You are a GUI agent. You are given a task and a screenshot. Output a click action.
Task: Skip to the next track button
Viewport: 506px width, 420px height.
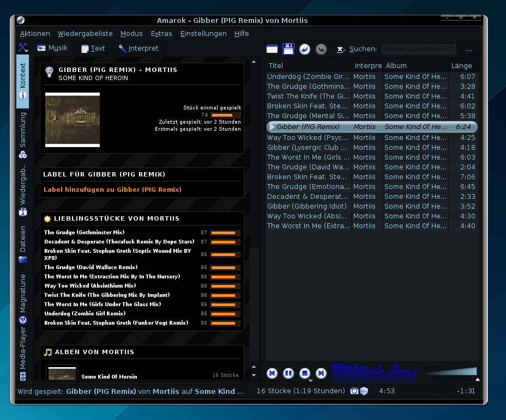click(x=321, y=373)
